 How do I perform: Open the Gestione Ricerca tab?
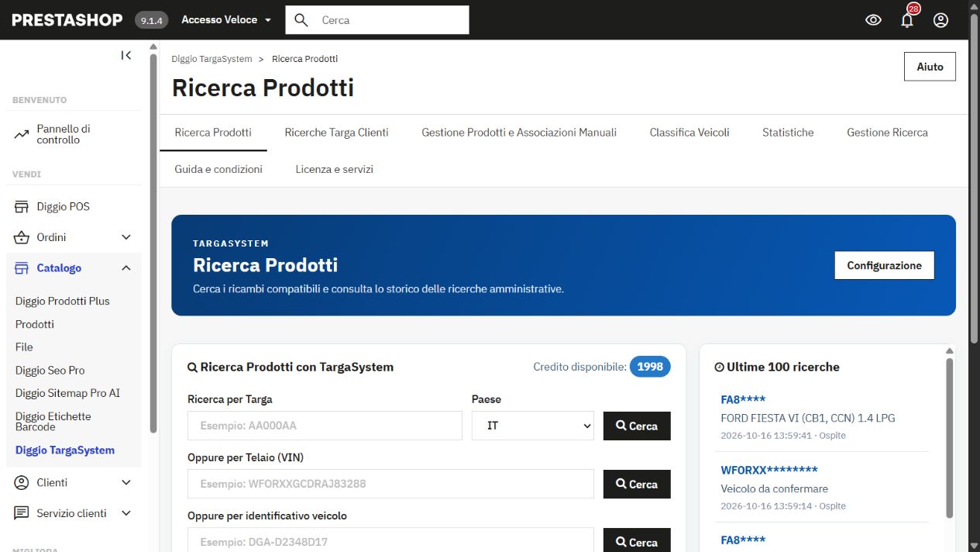(x=887, y=133)
